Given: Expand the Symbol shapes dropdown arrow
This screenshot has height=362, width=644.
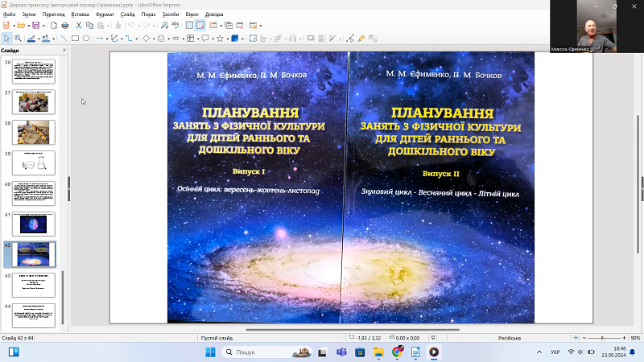Looking at the screenshot, I should pyautogui.click(x=168, y=39).
